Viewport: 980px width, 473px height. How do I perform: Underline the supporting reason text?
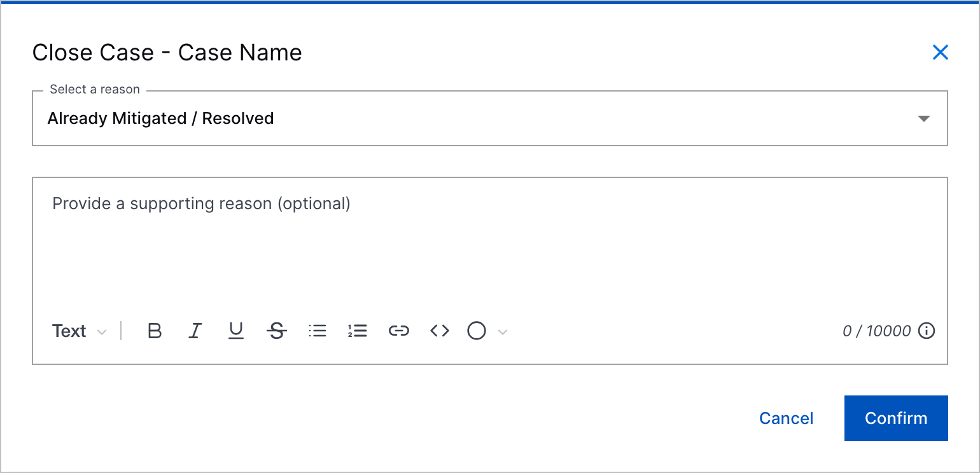click(x=236, y=331)
